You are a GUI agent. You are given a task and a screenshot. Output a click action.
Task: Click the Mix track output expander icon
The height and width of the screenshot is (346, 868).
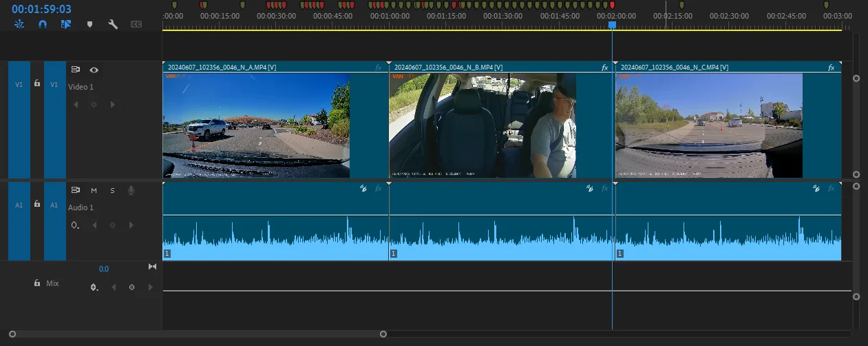coord(152,267)
